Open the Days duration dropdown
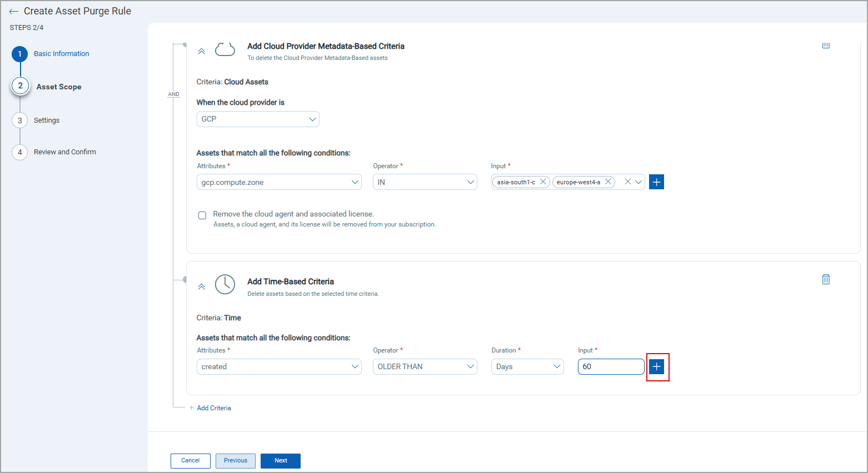This screenshot has height=473, width=868. click(x=527, y=366)
